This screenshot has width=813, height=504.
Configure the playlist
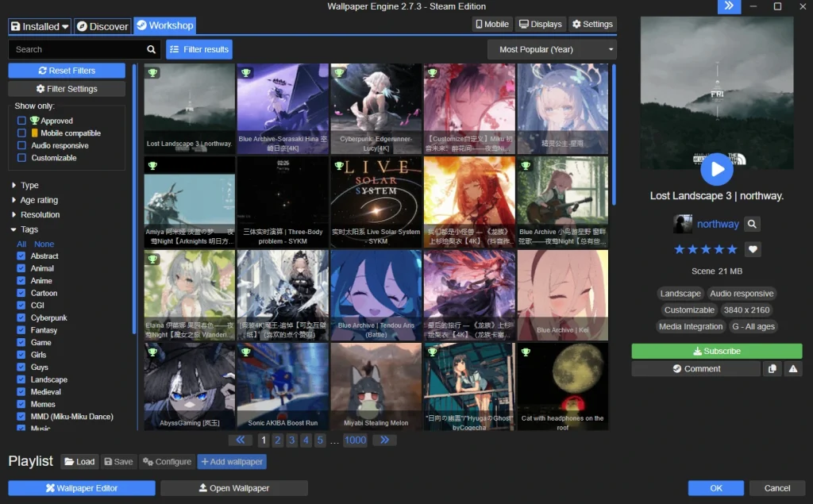(x=167, y=461)
